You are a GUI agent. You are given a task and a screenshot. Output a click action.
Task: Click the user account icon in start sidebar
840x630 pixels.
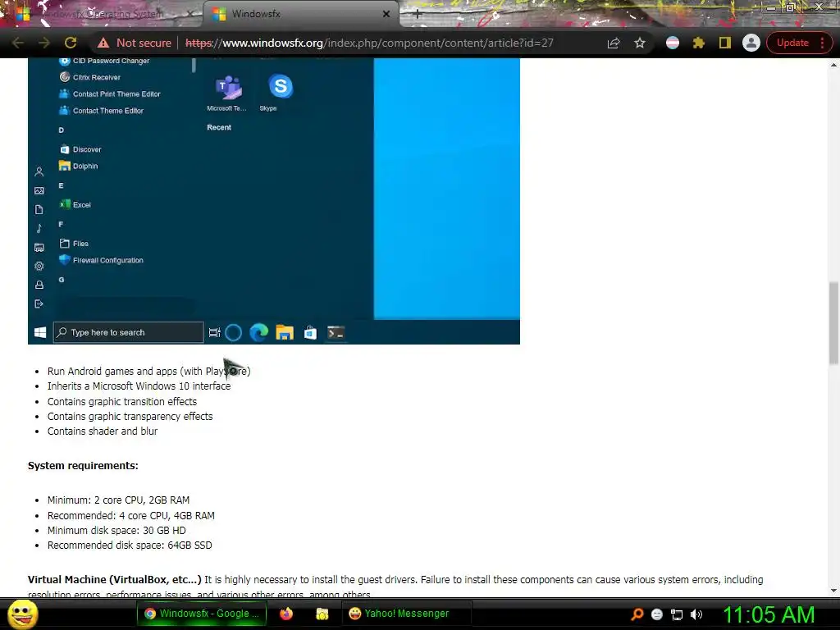[39, 172]
